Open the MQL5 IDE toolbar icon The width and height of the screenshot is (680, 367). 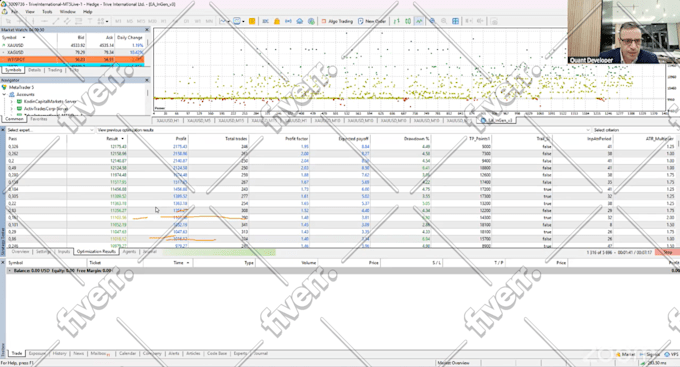[x=265, y=21]
